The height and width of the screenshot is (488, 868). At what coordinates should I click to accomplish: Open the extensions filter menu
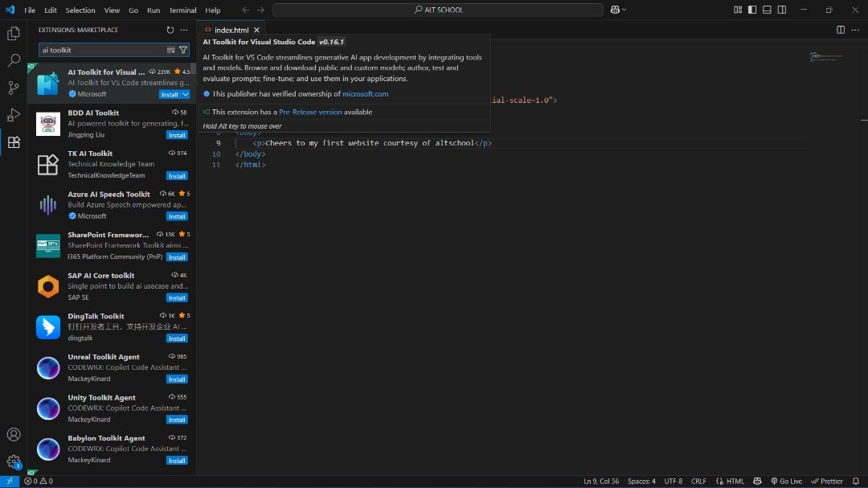point(182,50)
